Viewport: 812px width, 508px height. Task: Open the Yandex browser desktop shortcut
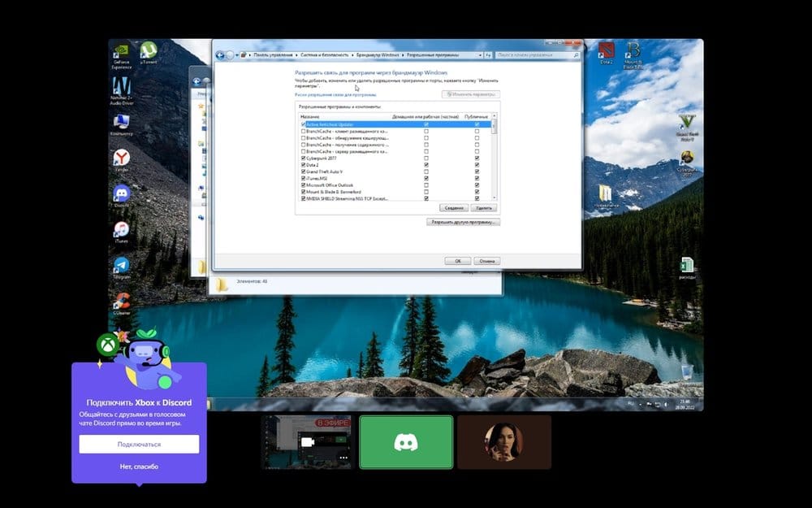pos(121,158)
